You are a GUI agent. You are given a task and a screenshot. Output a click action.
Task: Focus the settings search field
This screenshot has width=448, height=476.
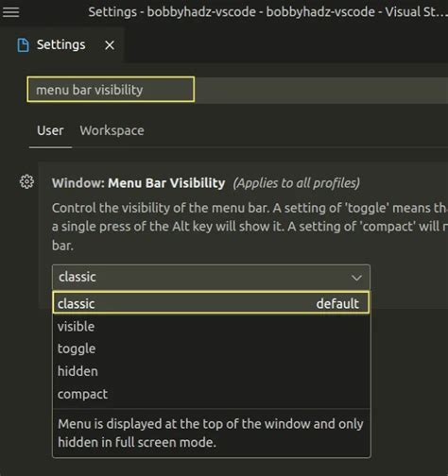pyautogui.click(x=111, y=90)
